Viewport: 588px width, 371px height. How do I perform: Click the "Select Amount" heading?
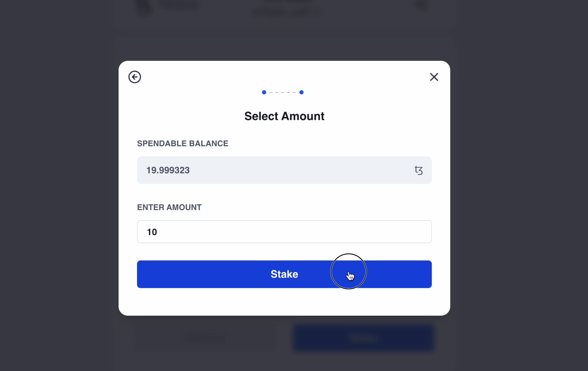[284, 116]
